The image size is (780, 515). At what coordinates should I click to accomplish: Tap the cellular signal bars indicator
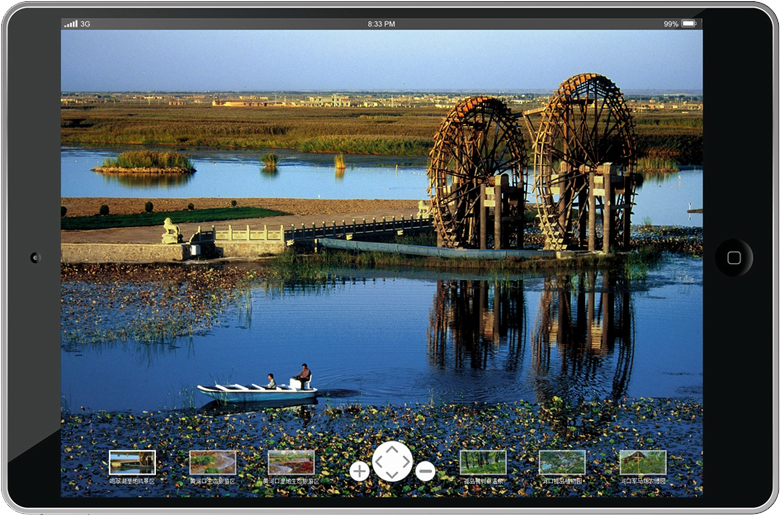(x=70, y=23)
